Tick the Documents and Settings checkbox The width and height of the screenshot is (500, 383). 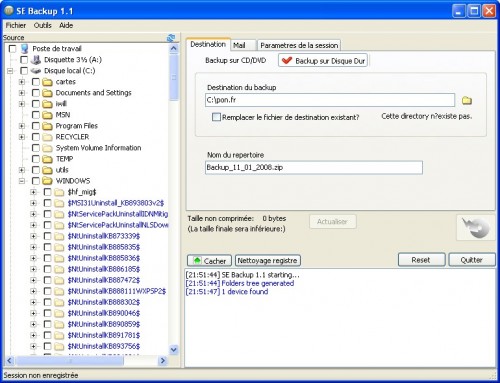(36, 93)
